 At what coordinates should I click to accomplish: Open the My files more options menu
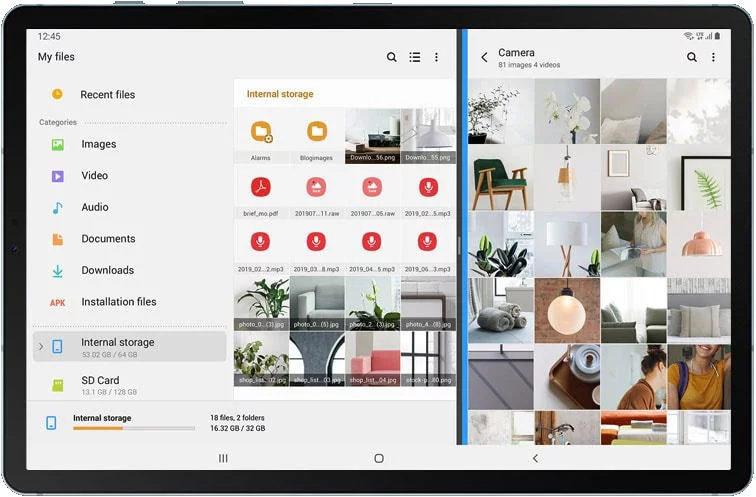(x=436, y=58)
